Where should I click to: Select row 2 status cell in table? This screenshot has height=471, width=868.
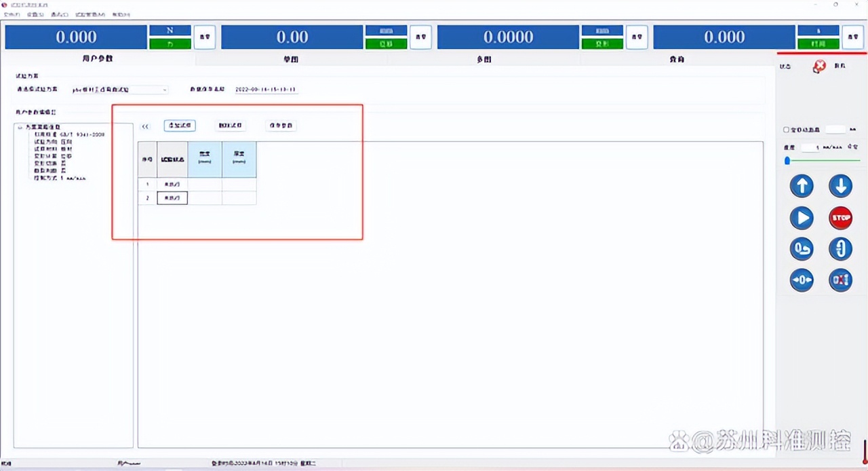[x=172, y=198]
